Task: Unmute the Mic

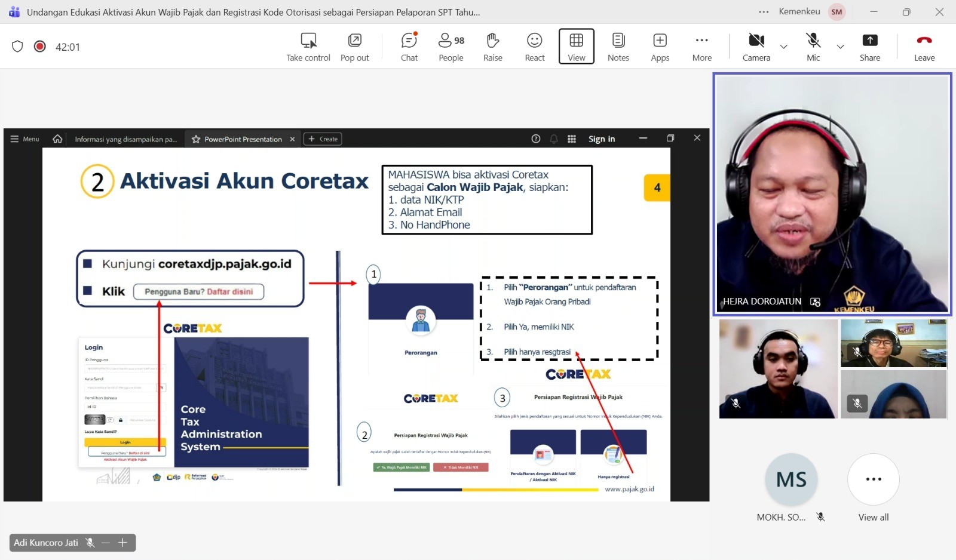Action: pyautogui.click(x=813, y=47)
